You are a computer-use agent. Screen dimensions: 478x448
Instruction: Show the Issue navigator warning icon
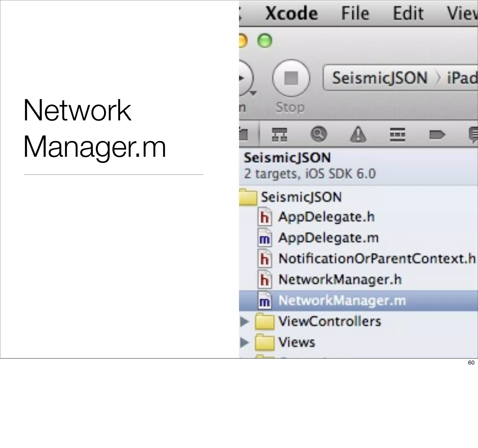(358, 134)
